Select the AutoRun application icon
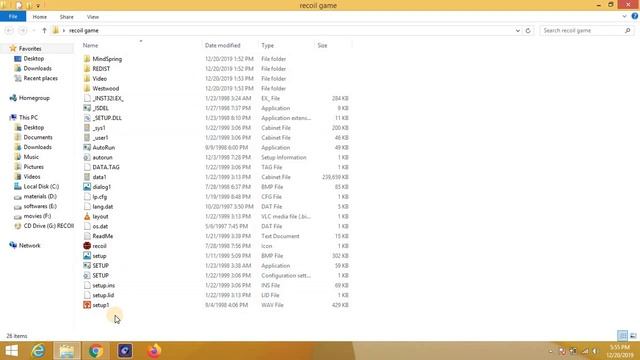Viewport: 640px width, 360px height. click(87, 147)
